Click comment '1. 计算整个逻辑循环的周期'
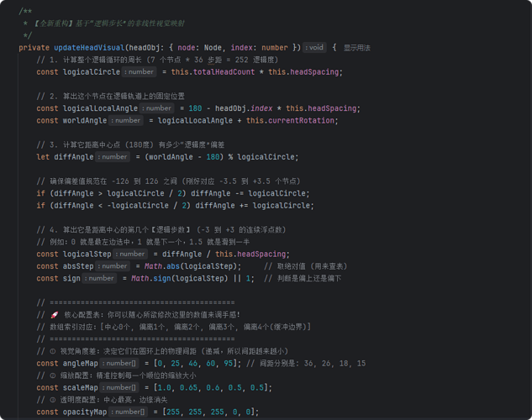 [x=157, y=60]
